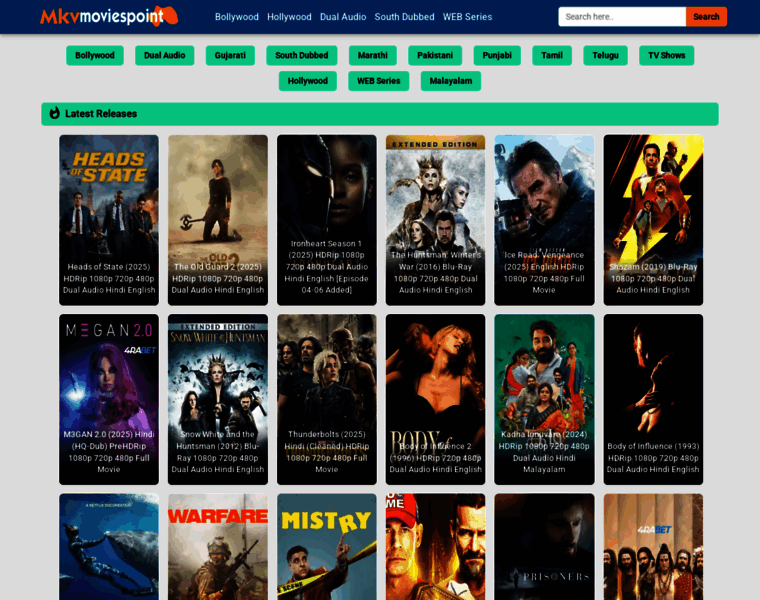760x600 pixels.
Task: Select the green WEB Series category button
Action: click(379, 81)
